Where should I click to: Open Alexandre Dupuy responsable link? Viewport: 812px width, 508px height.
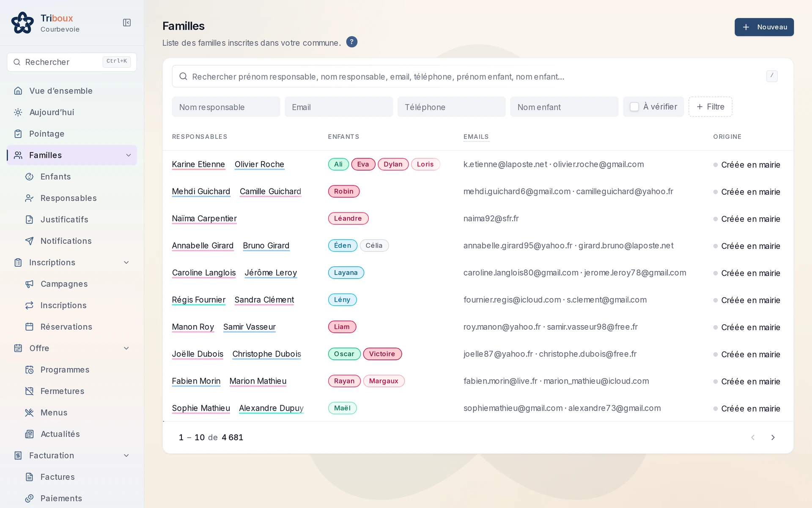click(271, 408)
